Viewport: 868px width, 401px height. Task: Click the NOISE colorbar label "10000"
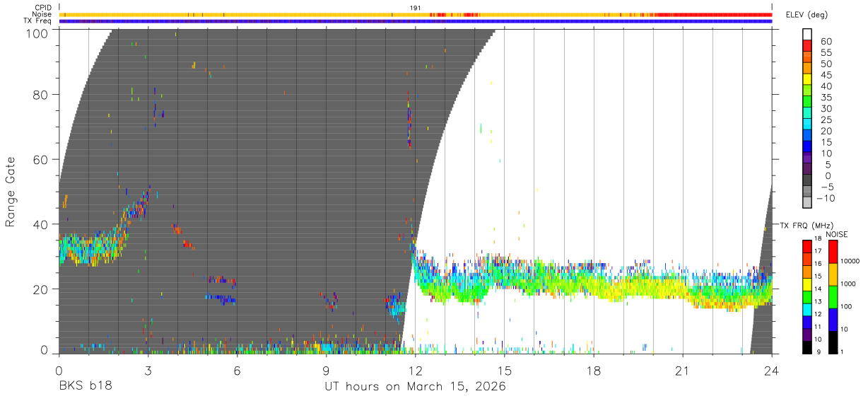pos(850,262)
